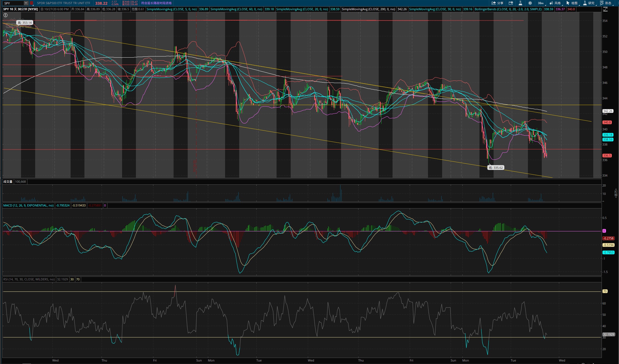Viewport: 619px width, 364px height.
Task: Click the red clipboard link icon beside SPY
Action: pos(32,3)
